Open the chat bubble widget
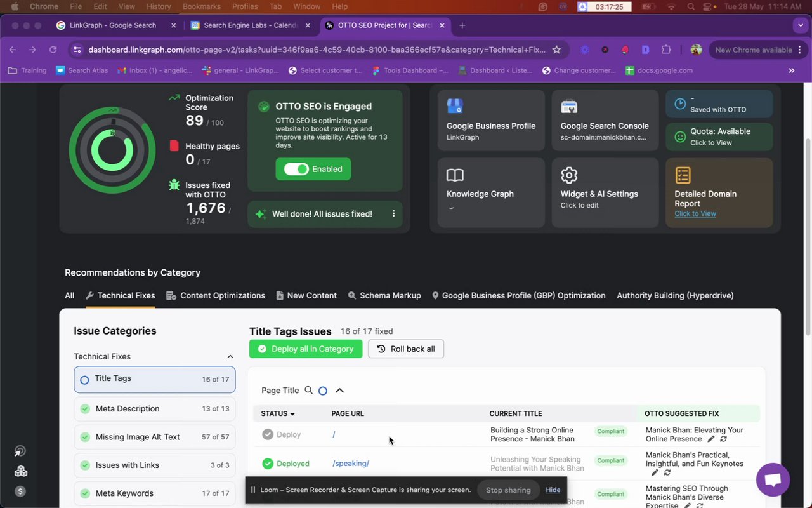812x508 pixels. tap(773, 479)
